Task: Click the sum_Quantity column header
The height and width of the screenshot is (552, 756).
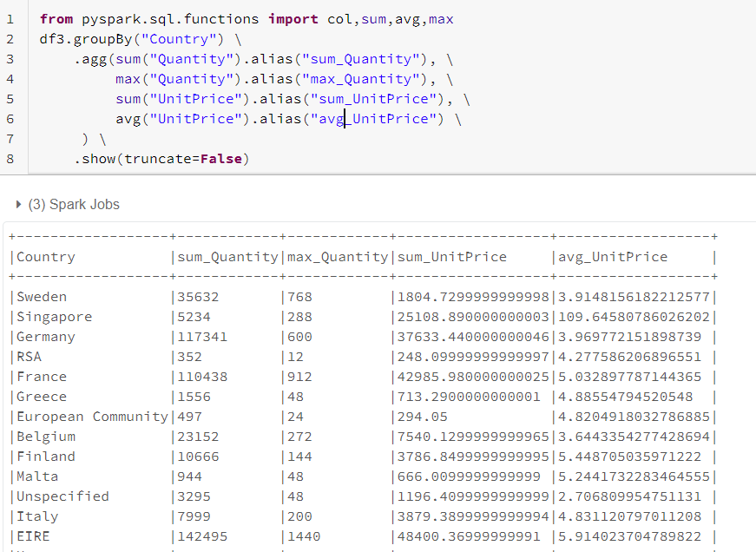Action: click(x=218, y=256)
